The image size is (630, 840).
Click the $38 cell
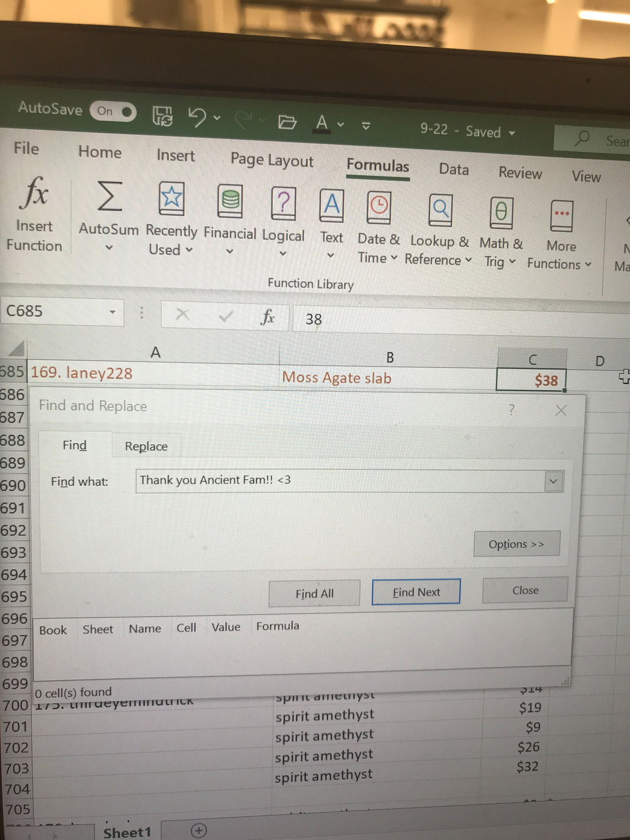pos(531,380)
